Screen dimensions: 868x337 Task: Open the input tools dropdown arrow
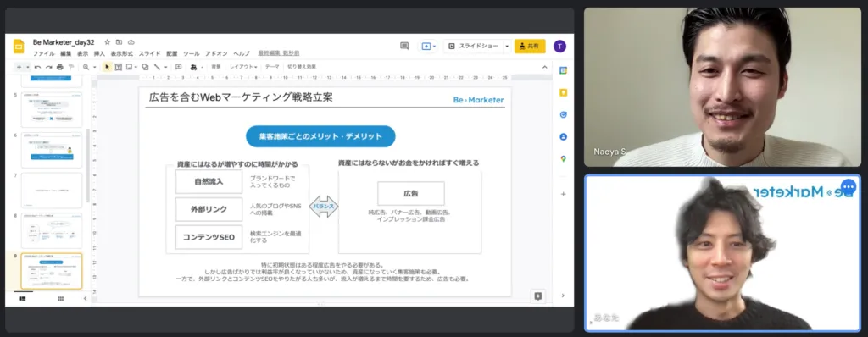pos(202,67)
